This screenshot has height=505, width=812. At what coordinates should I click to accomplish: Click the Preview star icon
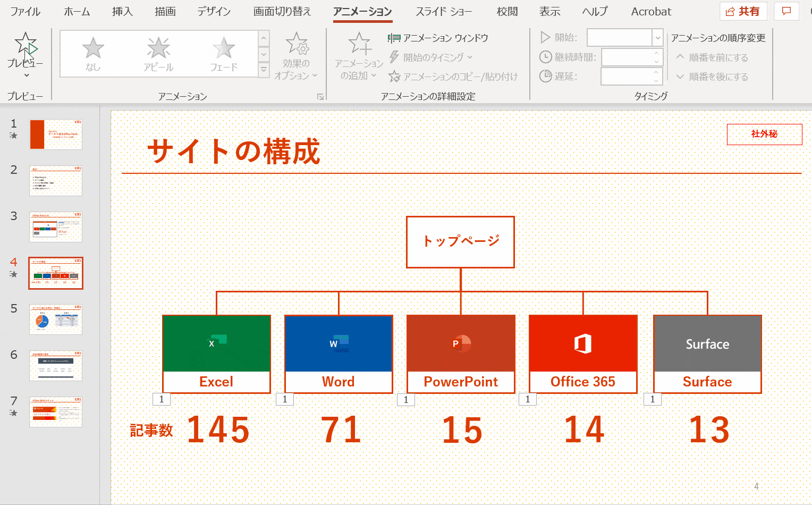26,43
